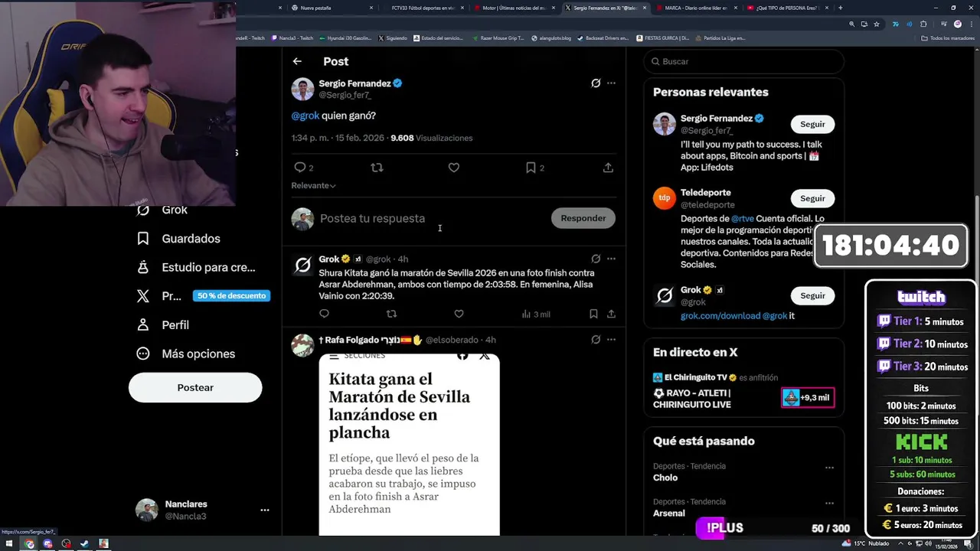Bookmark Sergio Fernandez's post

pos(531,168)
